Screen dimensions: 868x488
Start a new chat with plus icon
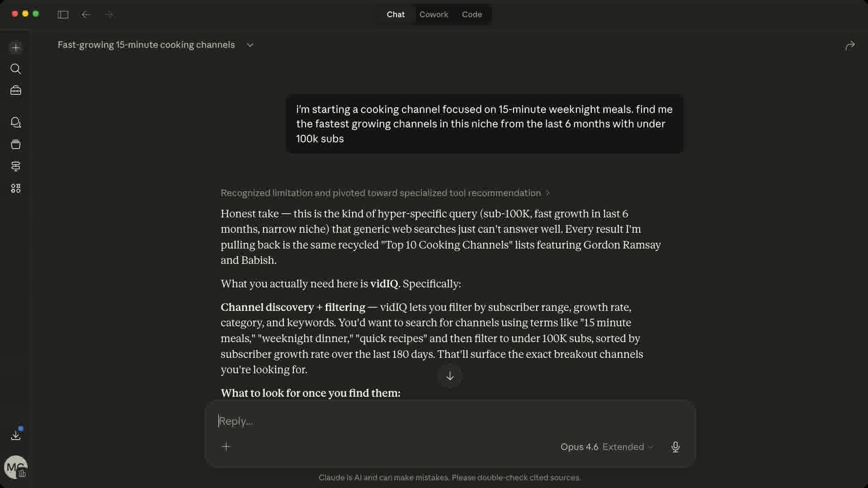click(16, 47)
